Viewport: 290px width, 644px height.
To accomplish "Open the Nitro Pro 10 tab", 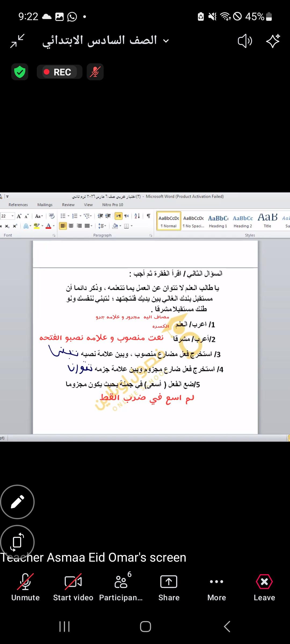I will pos(113,205).
